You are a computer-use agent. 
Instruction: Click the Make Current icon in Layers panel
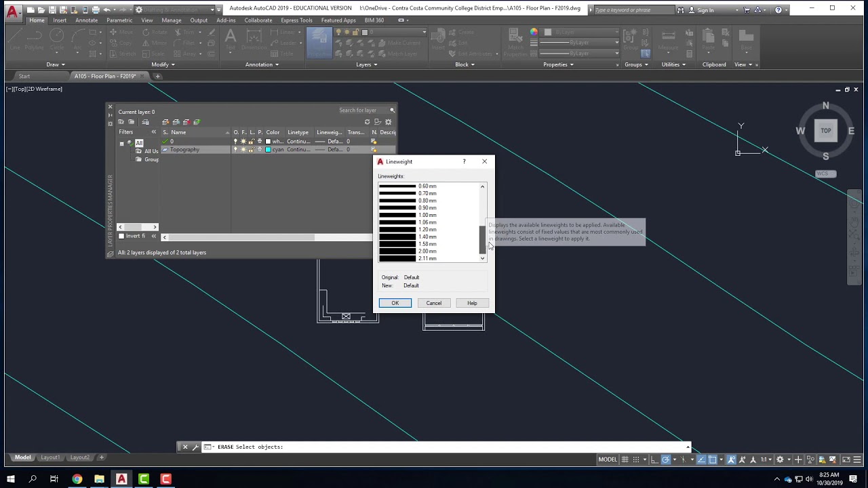click(382, 43)
